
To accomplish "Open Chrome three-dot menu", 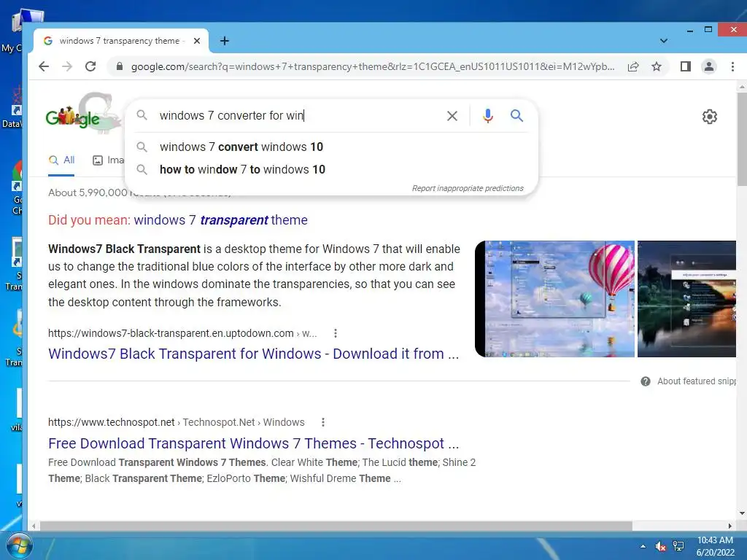I will coord(732,66).
